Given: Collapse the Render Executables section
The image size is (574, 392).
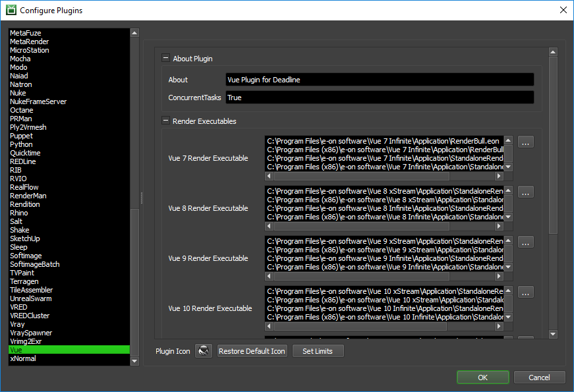Looking at the screenshot, I should pos(166,121).
